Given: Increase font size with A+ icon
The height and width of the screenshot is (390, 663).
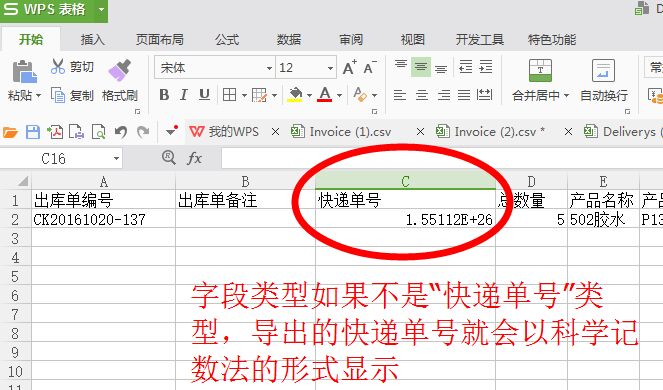Looking at the screenshot, I should (349, 68).
